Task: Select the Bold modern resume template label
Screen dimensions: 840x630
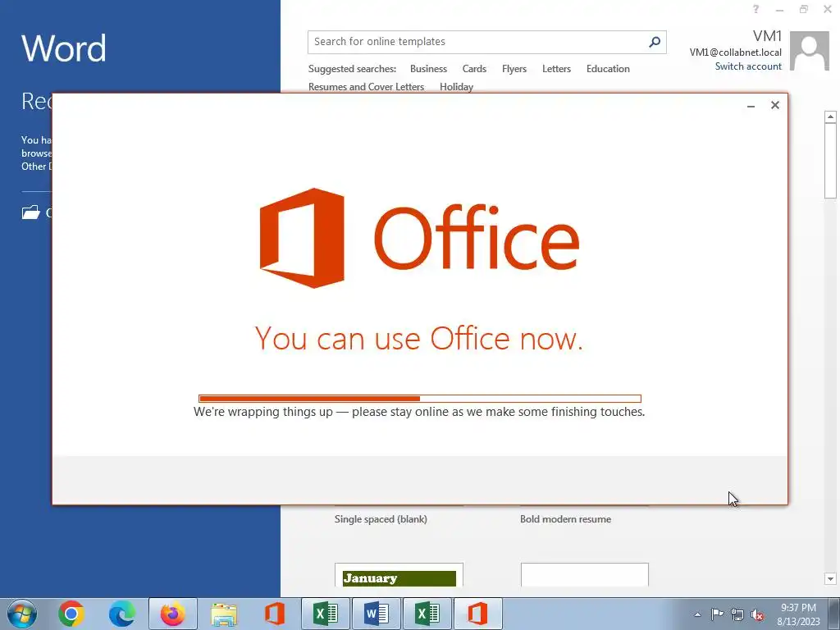Action: point(565,519)
